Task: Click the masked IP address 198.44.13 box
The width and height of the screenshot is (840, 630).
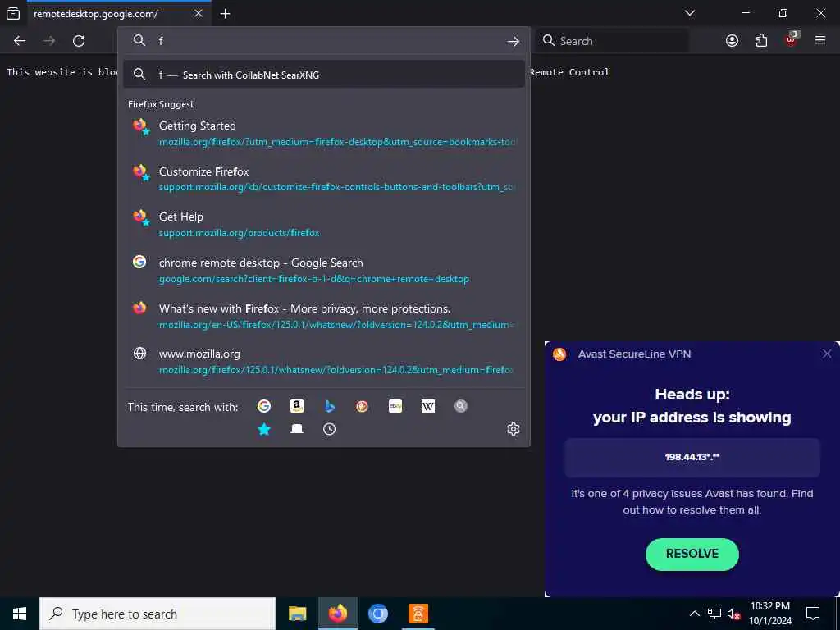Action: [692, 458]
